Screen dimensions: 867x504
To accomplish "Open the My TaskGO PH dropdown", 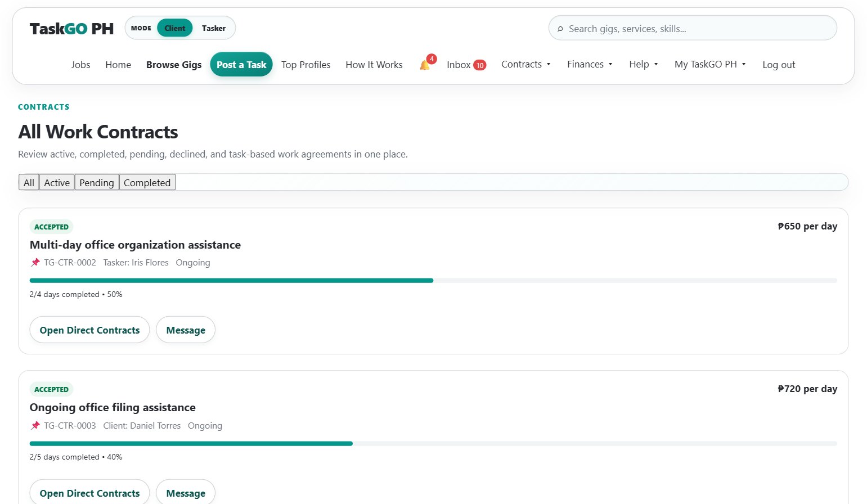I will [710, 64].
